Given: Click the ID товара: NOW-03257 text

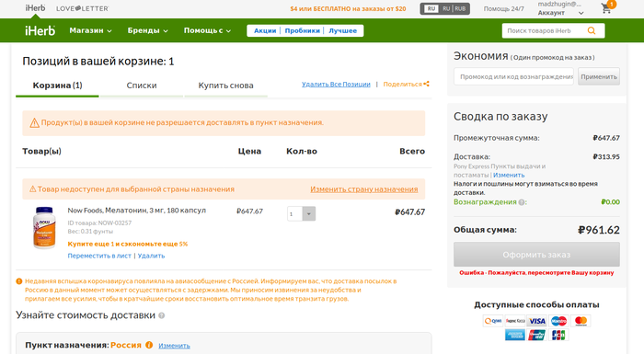Looking at the screenshot, I should [99, 223].
